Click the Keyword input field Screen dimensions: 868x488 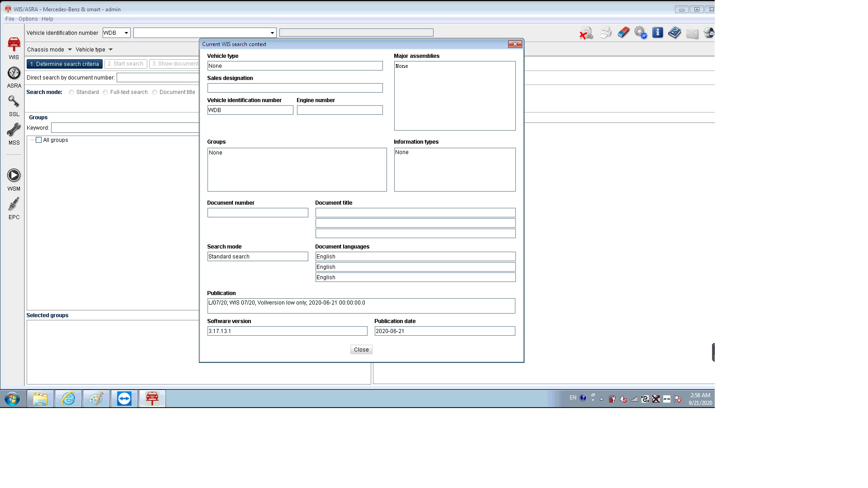coord(125,128)
